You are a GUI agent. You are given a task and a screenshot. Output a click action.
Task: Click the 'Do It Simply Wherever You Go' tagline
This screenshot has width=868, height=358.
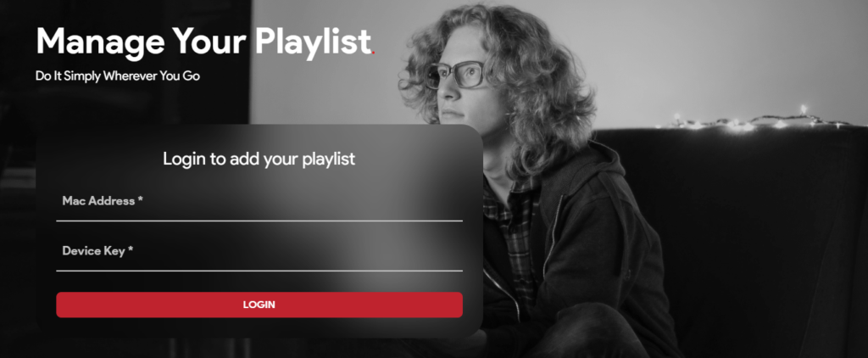pyautogui.click(x=117, y=76)
